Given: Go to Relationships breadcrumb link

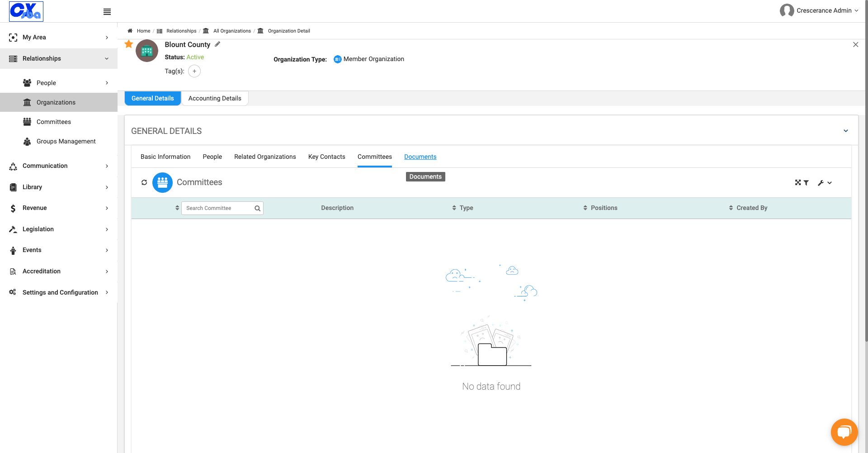Looking at the screenshot, I should (181, 31).
